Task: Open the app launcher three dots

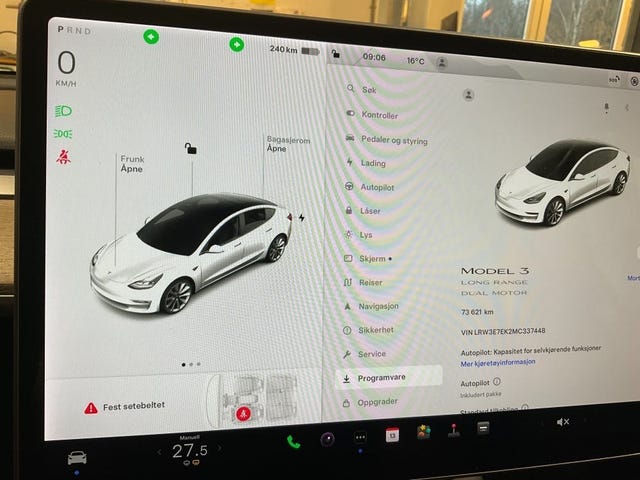Action: pos(360,438)
